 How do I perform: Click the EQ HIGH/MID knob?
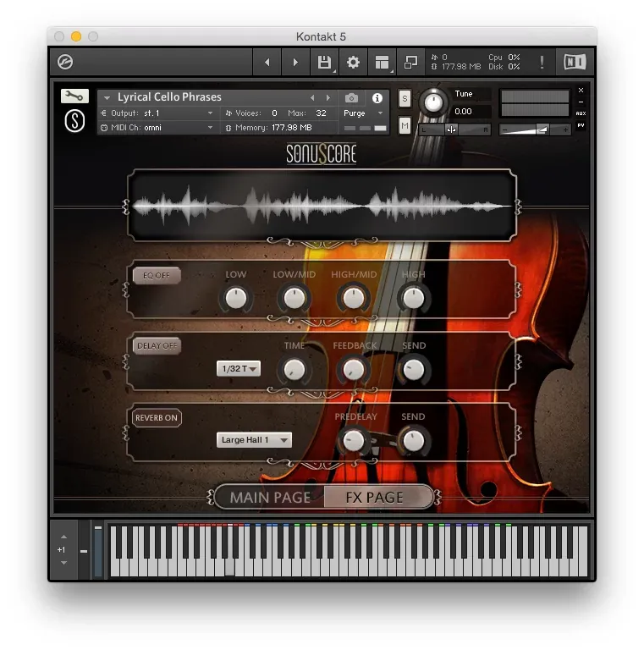point(354,298)
